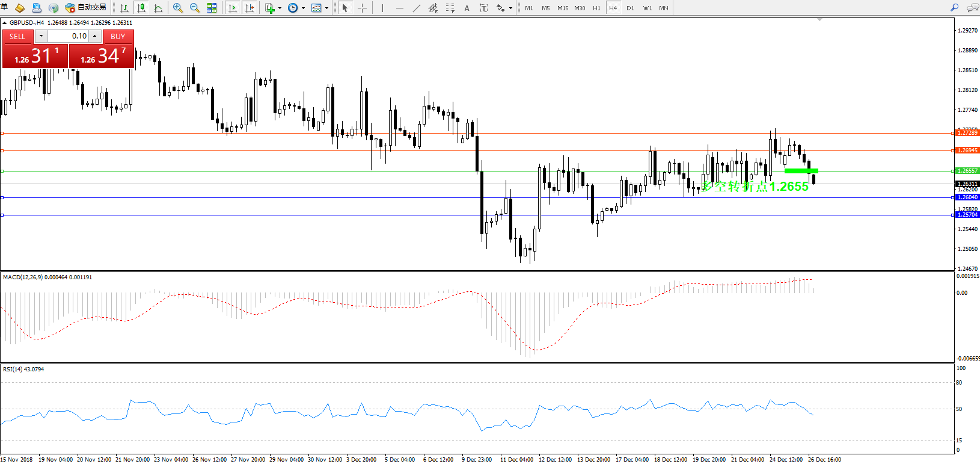This screenshot has width=980, height=464.
Task: Toggle chart Auto Scroll
Action: click(x=233, y=8)
